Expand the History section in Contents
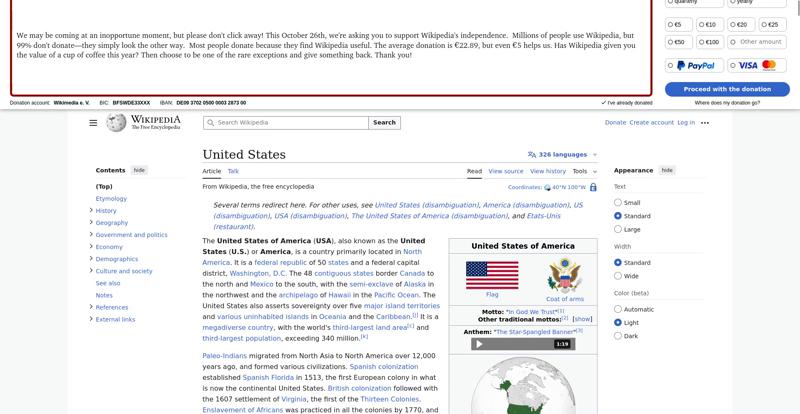 click(91, 211)
